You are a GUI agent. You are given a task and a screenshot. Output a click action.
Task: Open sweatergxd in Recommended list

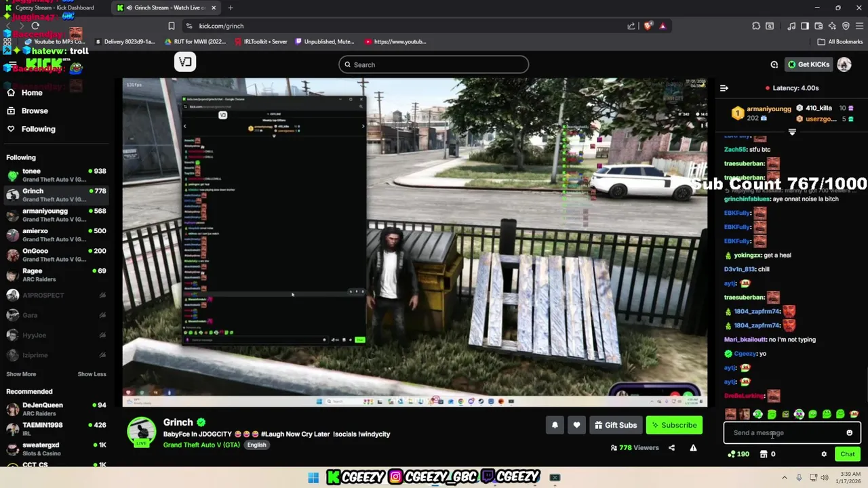pos(56,449)
